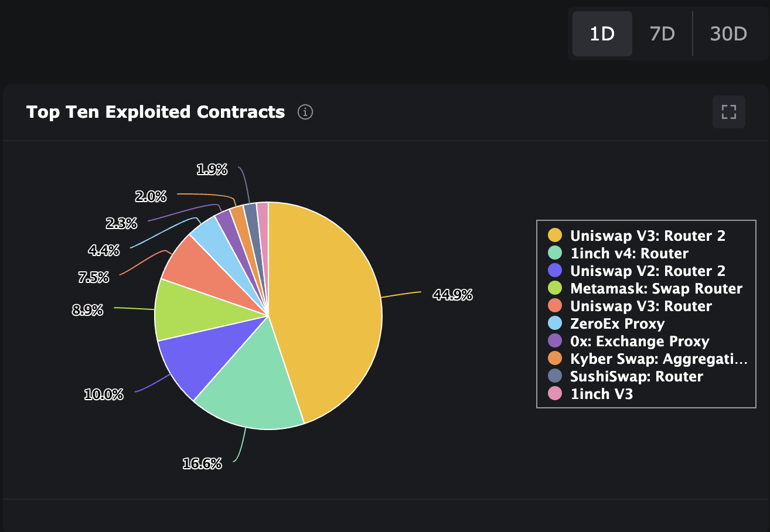The width and height of the screenshot is (770, 532).
Task: Click the 16.6% data label
Action: (202, 464)
